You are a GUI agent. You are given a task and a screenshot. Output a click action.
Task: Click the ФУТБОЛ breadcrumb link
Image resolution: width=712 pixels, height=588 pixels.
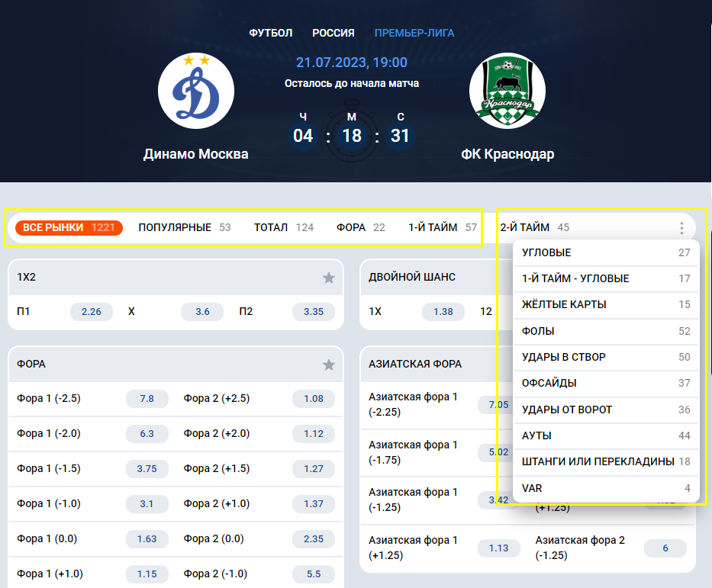point(271,33)
